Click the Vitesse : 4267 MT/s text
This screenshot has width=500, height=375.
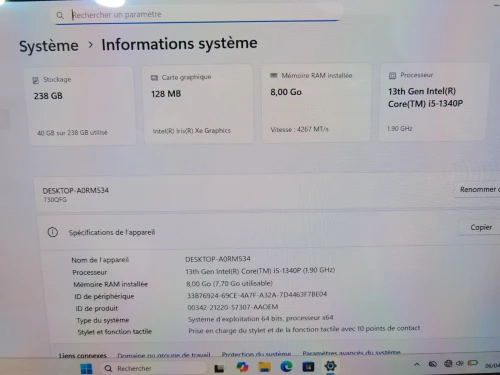[x=299, y=129]
